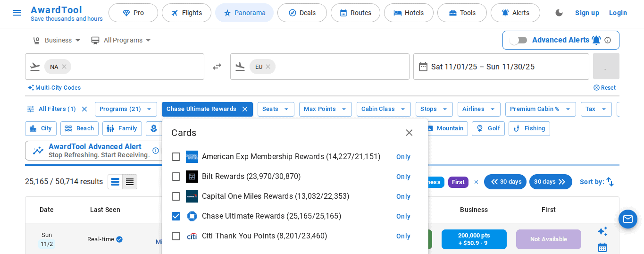Click the AwardTool Advanced Alert info icon
The height and width of the screenshot is (254, 644).
click(x=156, y=151)
